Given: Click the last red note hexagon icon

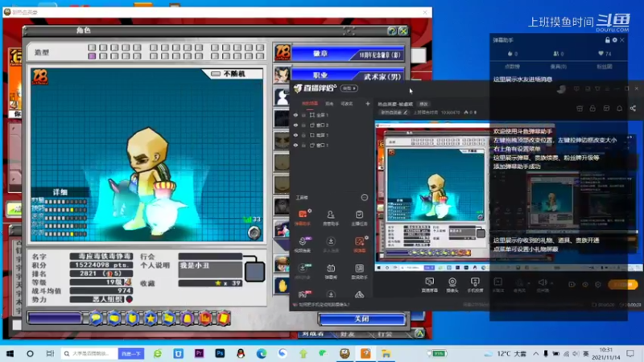Looking at the screenshot, I should [x=224, y=318].
